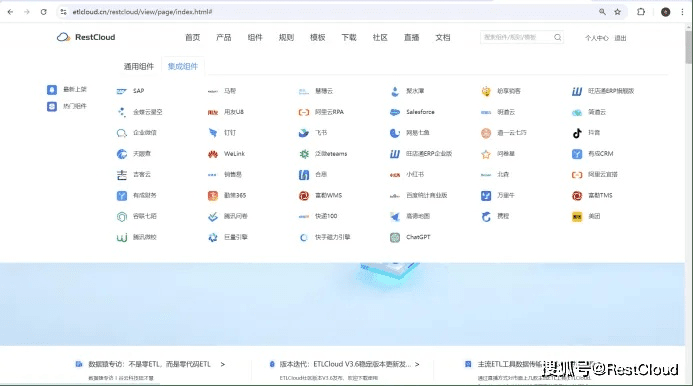Select the 有成CRM component

pyautogui.click(x=593, y=154)
